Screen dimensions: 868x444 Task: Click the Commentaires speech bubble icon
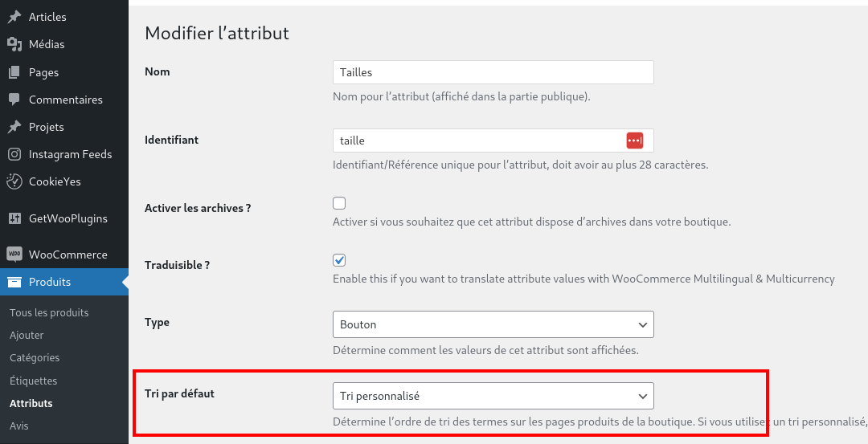click(x=14, y=100)
